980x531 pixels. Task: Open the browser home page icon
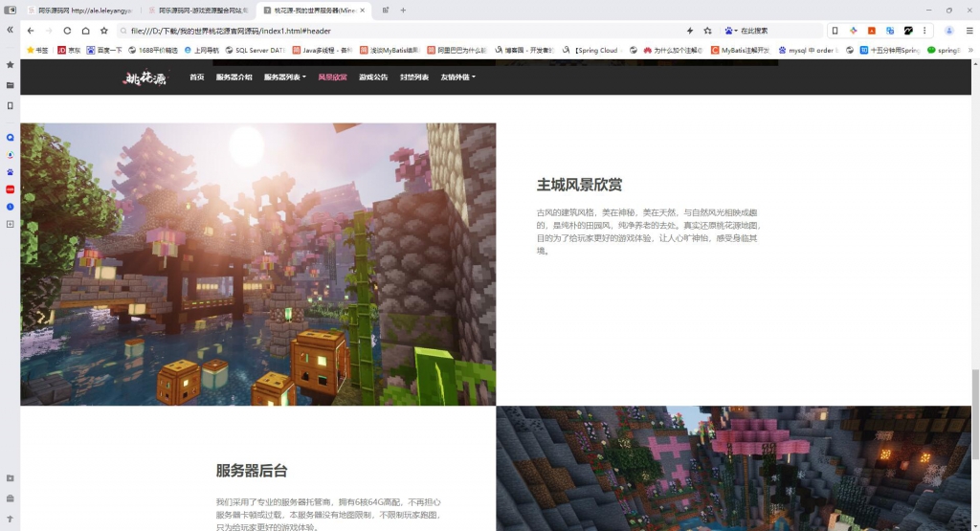[85, 31]
